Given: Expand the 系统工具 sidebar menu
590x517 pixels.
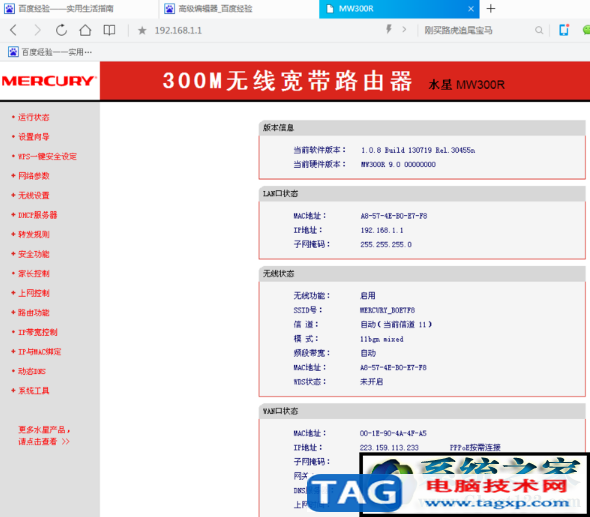Looking at the screenshot, I should click(x=33, y=391).
